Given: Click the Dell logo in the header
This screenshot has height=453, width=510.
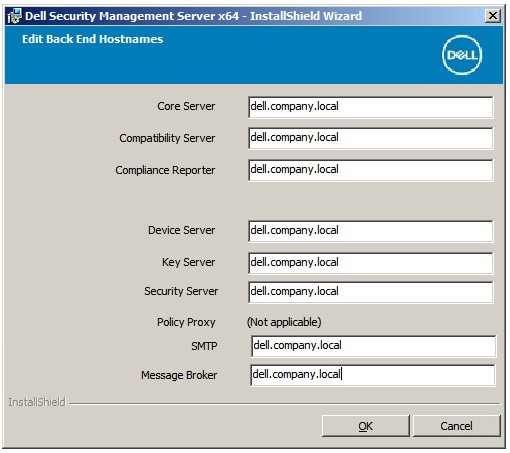Looking at the screenshot, I should [x=462, y=55].
